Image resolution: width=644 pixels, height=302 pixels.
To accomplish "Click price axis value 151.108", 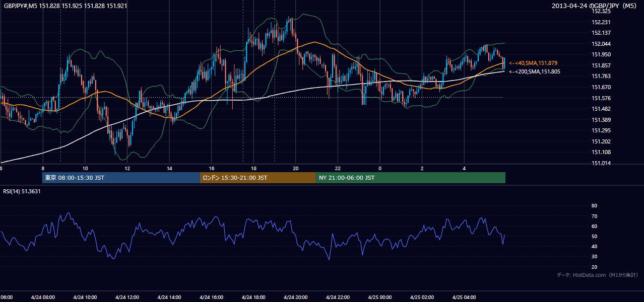I will pos(601,152).
